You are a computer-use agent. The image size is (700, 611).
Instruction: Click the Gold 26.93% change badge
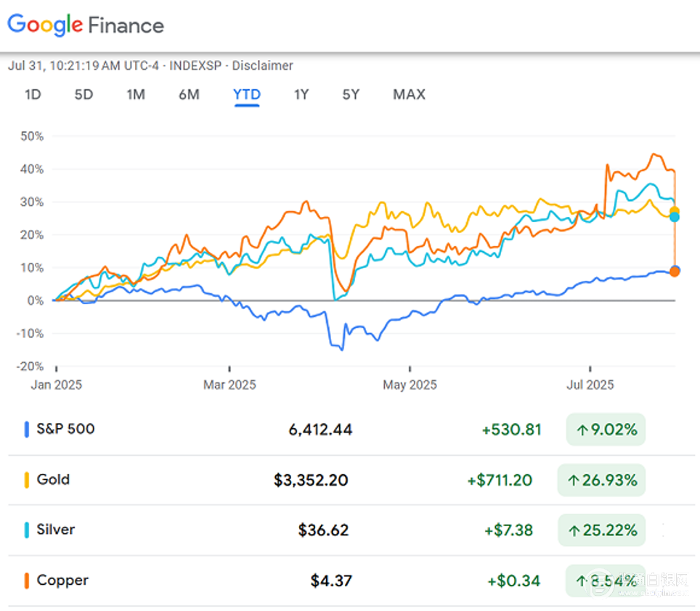(601, 480)
